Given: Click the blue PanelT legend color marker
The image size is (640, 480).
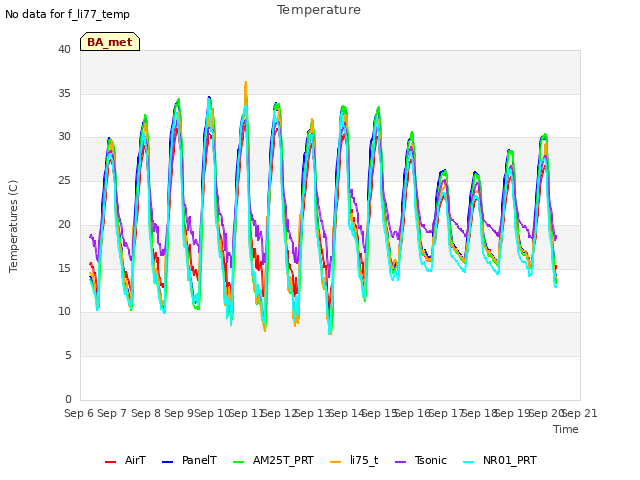Looking at the screenshot, I should coord(168,462).
